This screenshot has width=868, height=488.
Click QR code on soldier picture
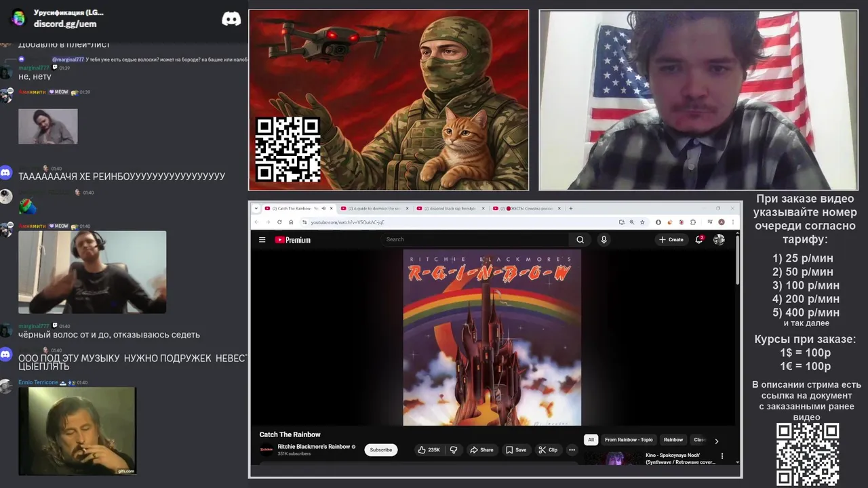(288, 149)
